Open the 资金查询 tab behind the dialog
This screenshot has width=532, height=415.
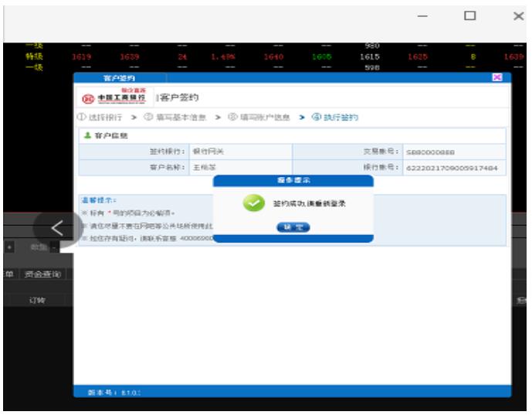[42, 274]
